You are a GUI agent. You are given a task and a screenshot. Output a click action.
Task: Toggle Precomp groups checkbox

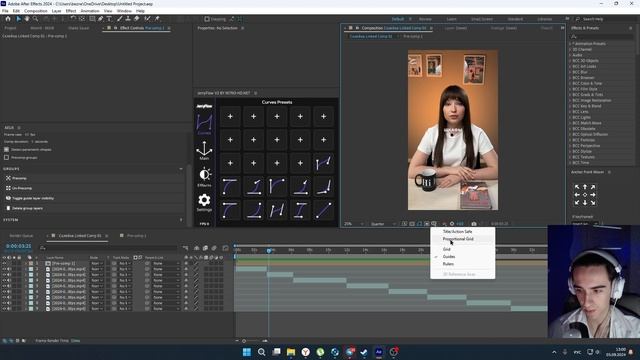click(x=7, y=157)
